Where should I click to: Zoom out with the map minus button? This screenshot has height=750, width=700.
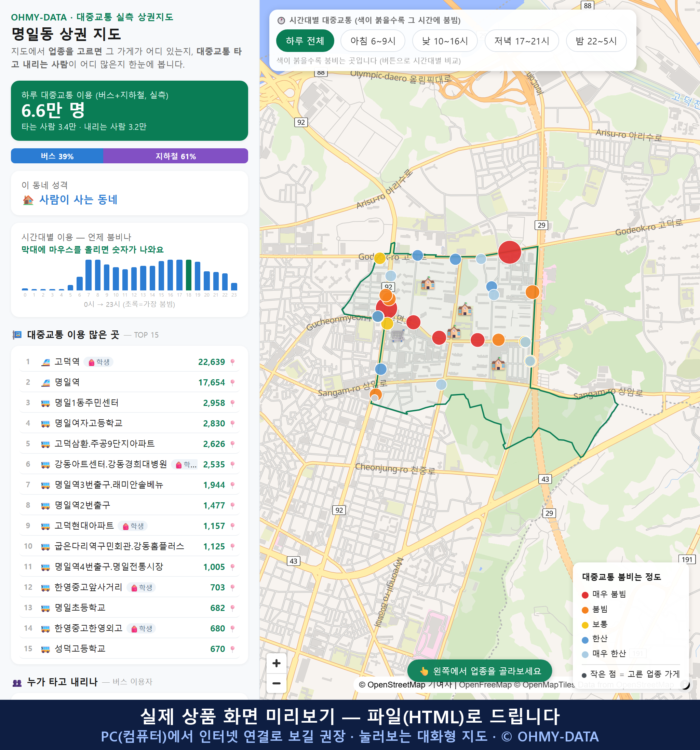[276, 683]
